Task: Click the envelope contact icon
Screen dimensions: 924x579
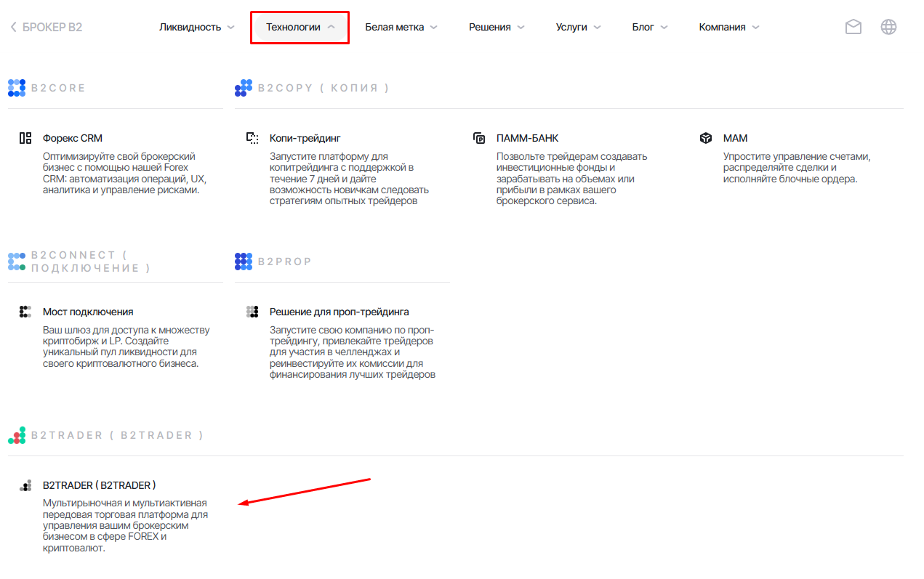Action: point(853,27)
